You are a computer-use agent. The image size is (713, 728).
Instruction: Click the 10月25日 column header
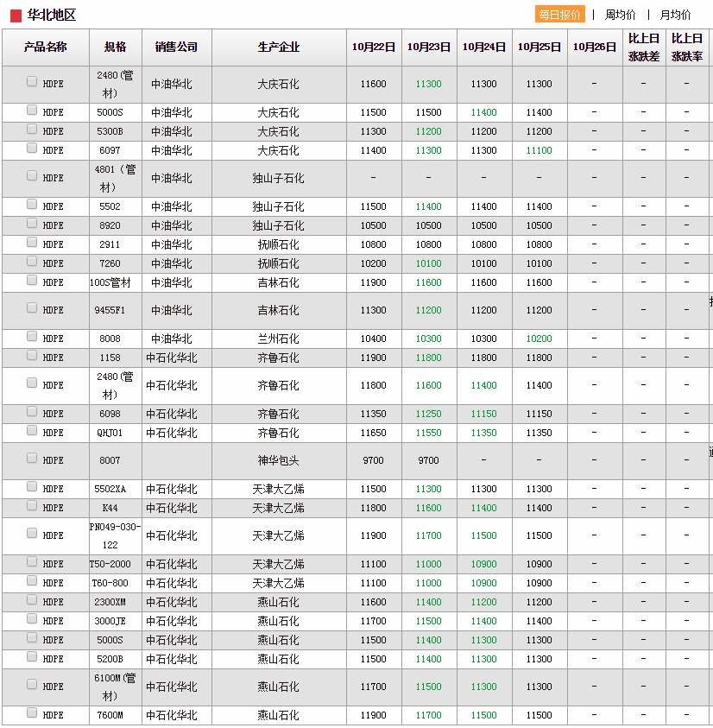(x=539, y=47)
